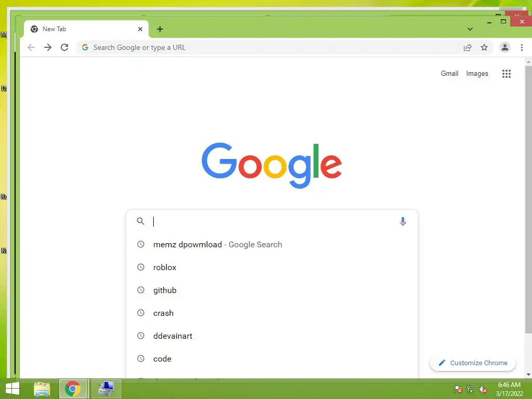Screen dimensions: 532x399
Task: Click the clock icon beside 'github'
Action: click(x=140, y=290)
